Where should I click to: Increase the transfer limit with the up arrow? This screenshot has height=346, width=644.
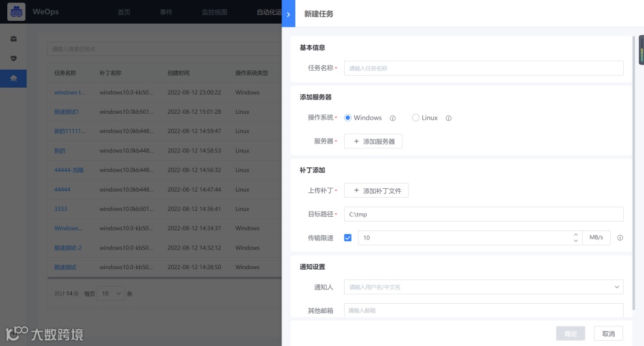[x=576, y=235]
